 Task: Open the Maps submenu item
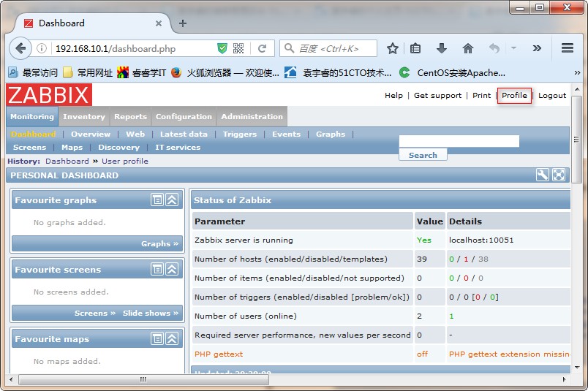click(x=72, y=148)
